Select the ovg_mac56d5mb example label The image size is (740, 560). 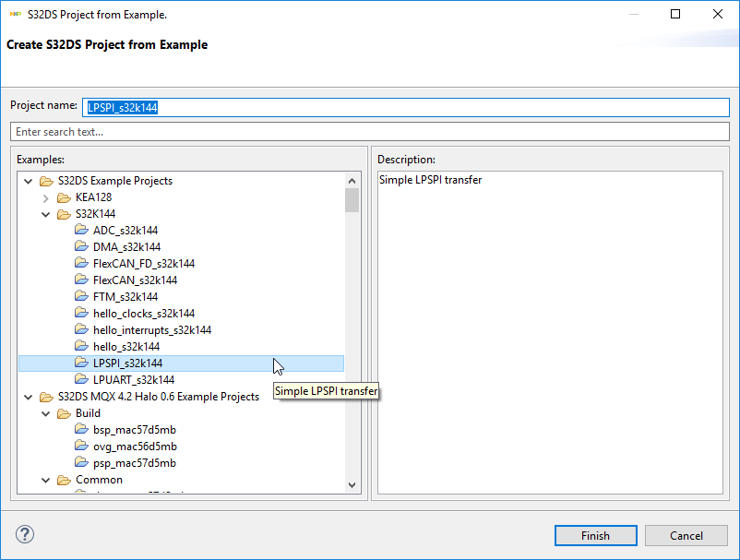point(135,447)
